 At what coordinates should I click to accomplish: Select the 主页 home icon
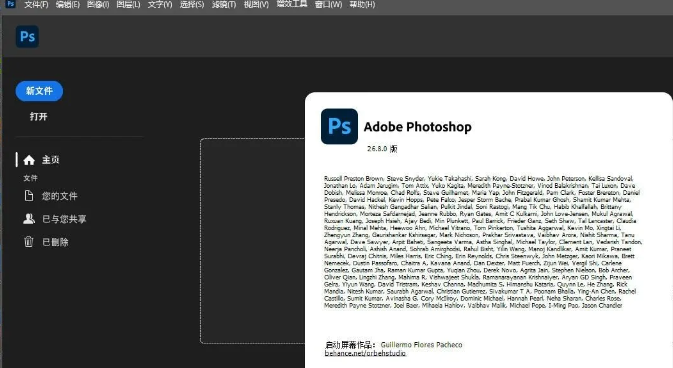coord(29,160)
